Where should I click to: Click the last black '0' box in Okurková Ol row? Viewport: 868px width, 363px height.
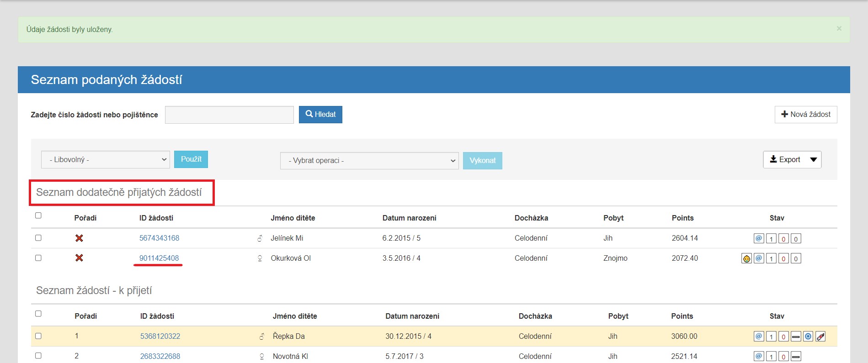(796, 258)
